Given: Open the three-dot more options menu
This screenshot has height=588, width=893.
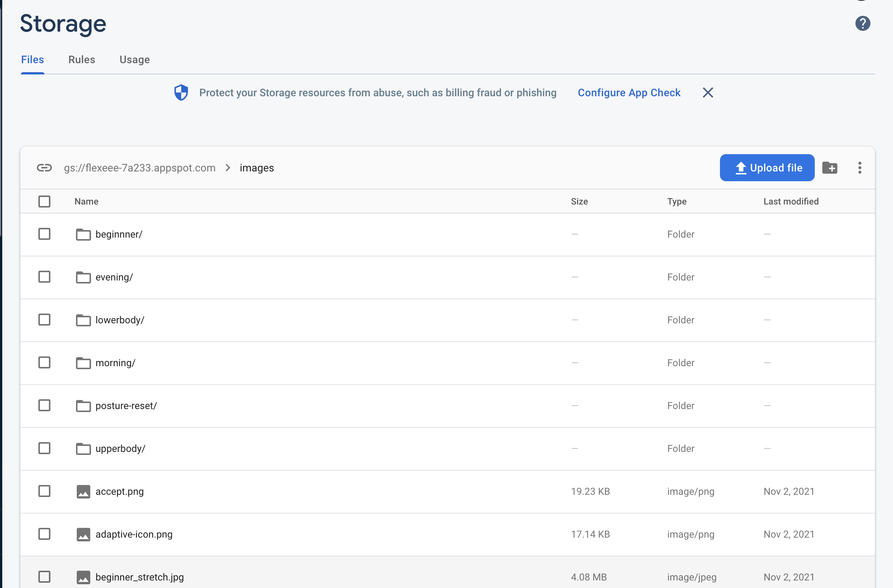Looking at the screenshot, I should [860, 168].
